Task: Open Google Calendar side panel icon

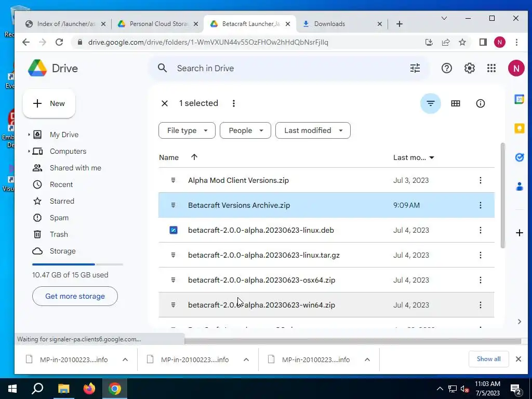Action: tap(519, 99)
